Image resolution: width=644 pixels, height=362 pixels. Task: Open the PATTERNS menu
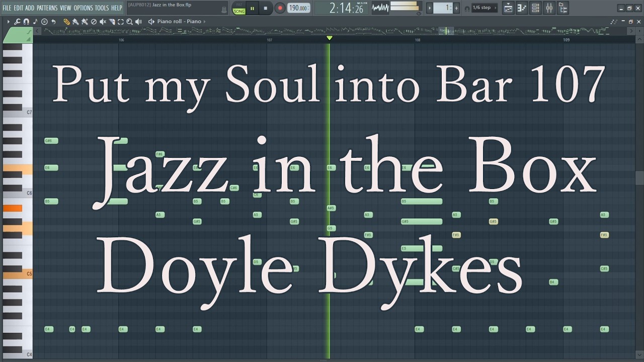click(x=47, y=8)
